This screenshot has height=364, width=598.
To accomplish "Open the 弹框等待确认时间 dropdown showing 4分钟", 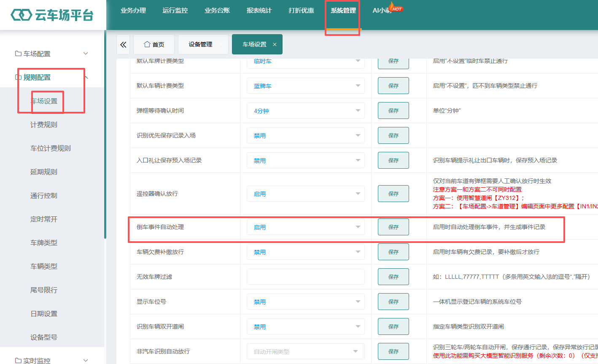I will (x=306, y=111).
